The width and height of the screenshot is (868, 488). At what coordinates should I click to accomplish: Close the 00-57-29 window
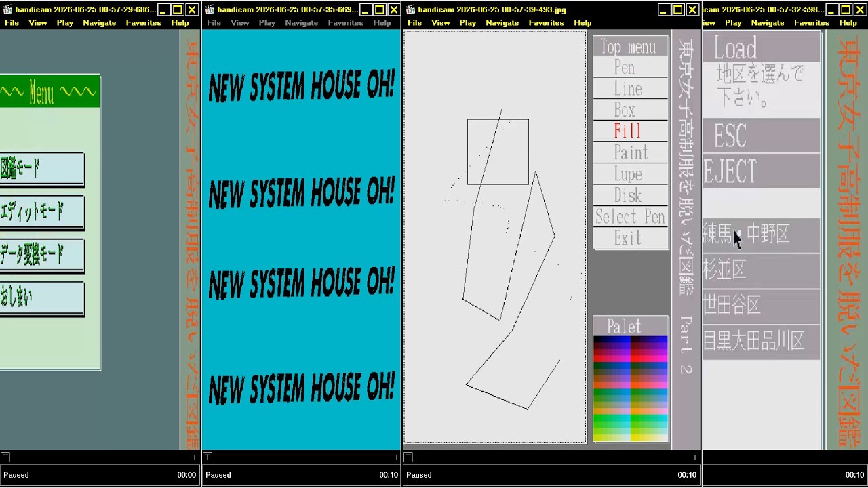pyautogui.click(x=192, y=9)
